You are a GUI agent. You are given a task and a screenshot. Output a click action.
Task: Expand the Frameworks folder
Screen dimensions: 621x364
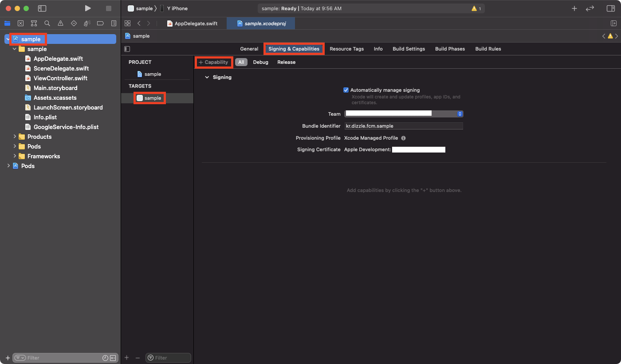tap(15, 156)
